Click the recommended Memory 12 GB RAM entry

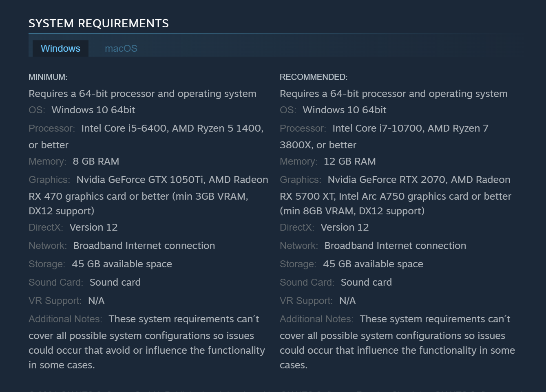349,161
